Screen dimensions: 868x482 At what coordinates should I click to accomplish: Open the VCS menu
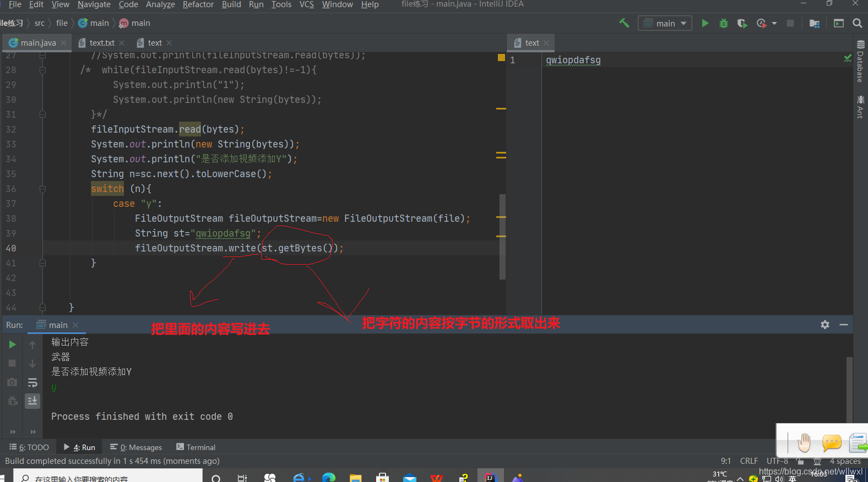pyautogui.click(x=307, y=4)
